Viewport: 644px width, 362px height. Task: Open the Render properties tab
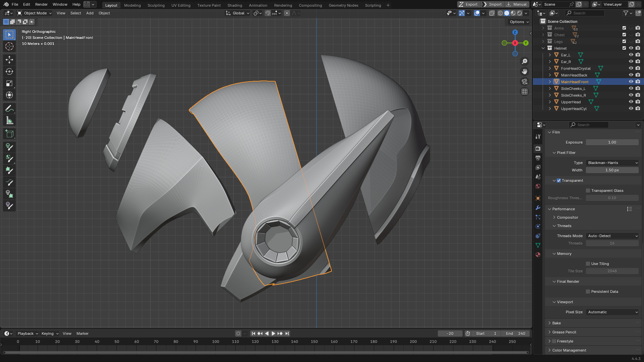coord(538,149)
